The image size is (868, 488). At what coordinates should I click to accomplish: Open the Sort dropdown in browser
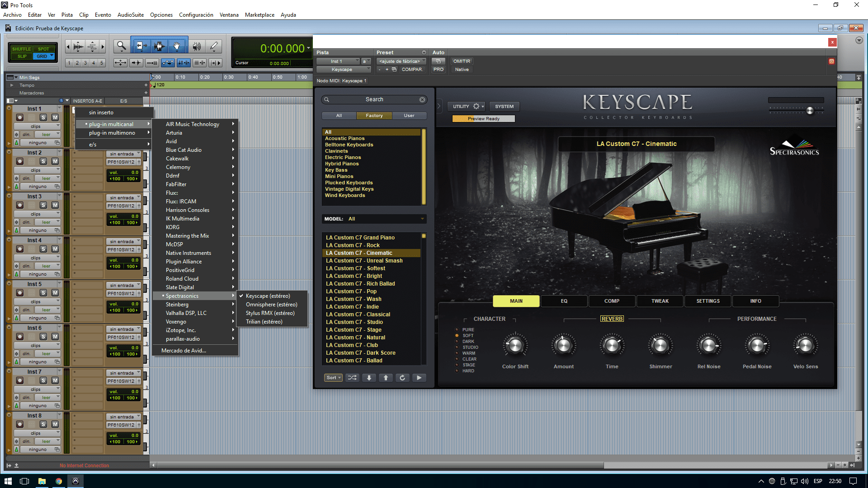(x=333, y=378)
